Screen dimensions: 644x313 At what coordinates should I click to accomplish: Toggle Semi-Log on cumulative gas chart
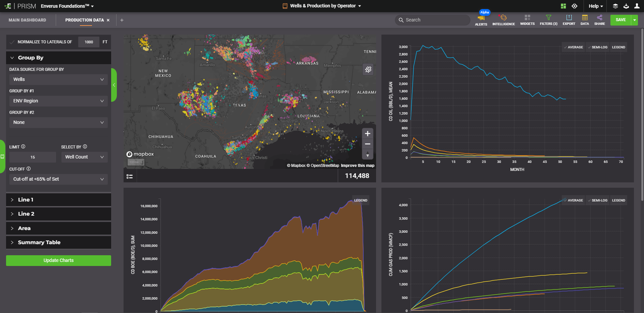click(597, 200)
